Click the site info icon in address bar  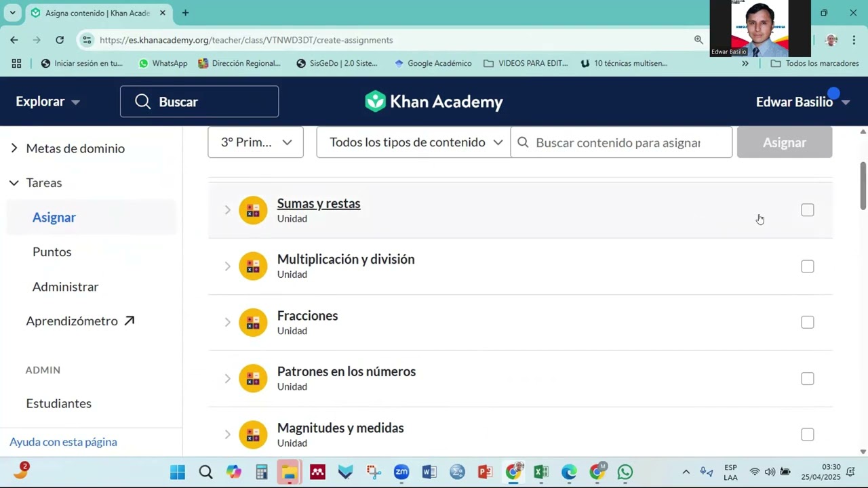tap(87, 40)
